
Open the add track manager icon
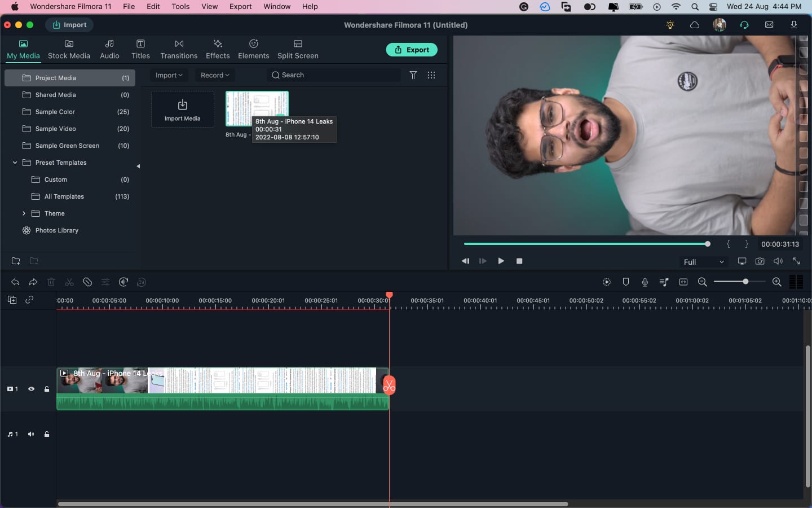click(12, 300)
